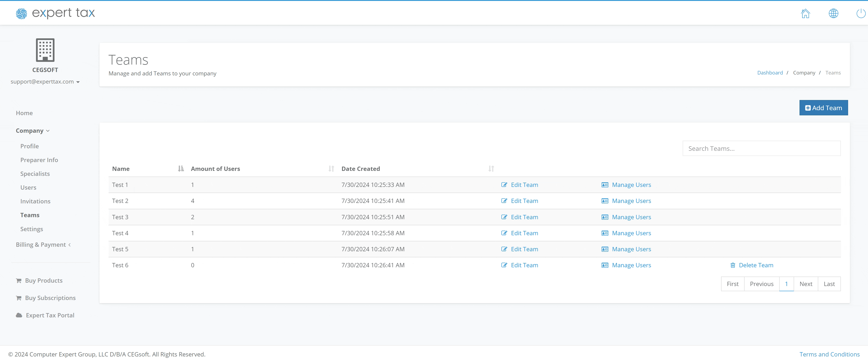Select page 1 in pagination
The image size is (868, 363).
click(x=786, y=284)
